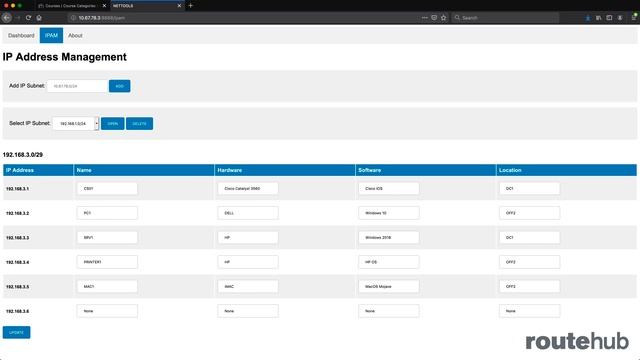Save the page to Pocket
640x360 pixels.
pos(434,18)
